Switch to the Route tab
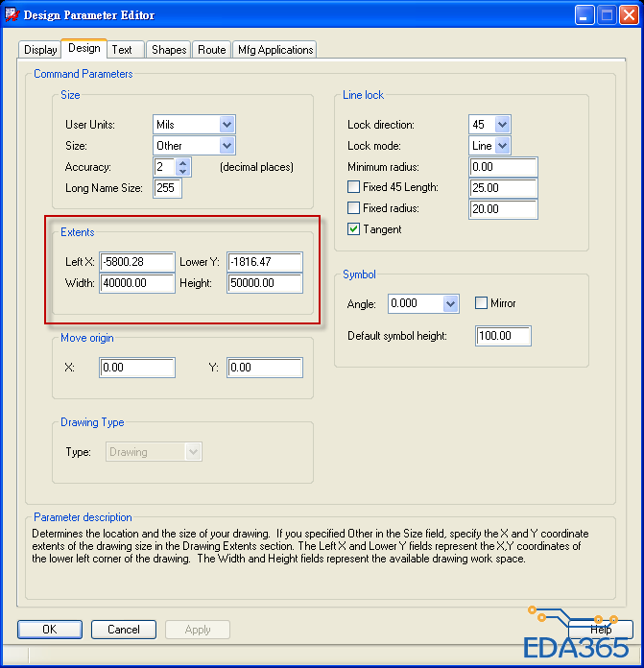This screenshot has width=644, height=668. pyautogui.click(x=212, y=50)
